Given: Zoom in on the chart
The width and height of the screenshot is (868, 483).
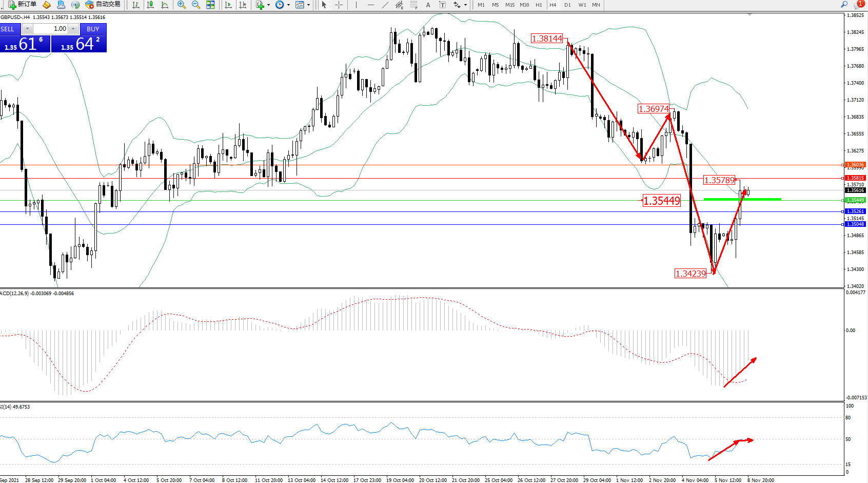Looking at the screenshot, I should pos(182,5).
